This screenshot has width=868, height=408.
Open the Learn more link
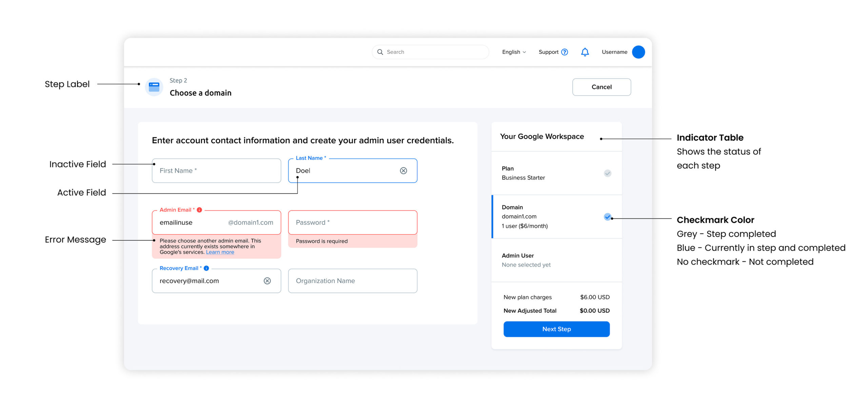tap(220, 252)
